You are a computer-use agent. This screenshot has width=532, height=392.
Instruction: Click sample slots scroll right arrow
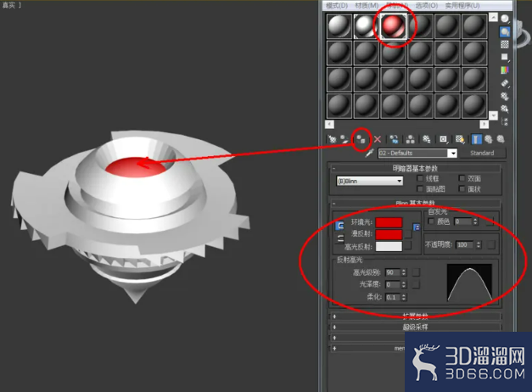click(484, 125)
